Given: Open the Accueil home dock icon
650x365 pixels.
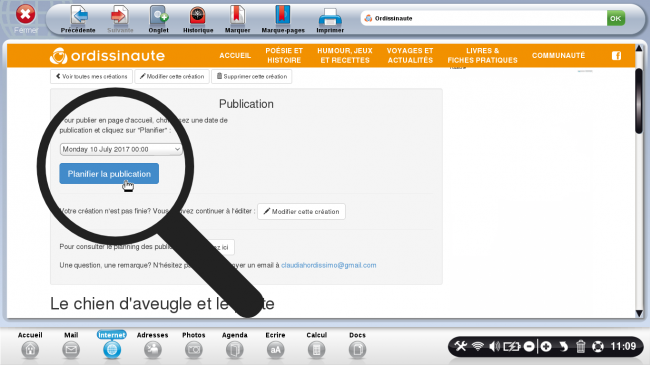Looking at the screenshot, I should pos(30,349).
